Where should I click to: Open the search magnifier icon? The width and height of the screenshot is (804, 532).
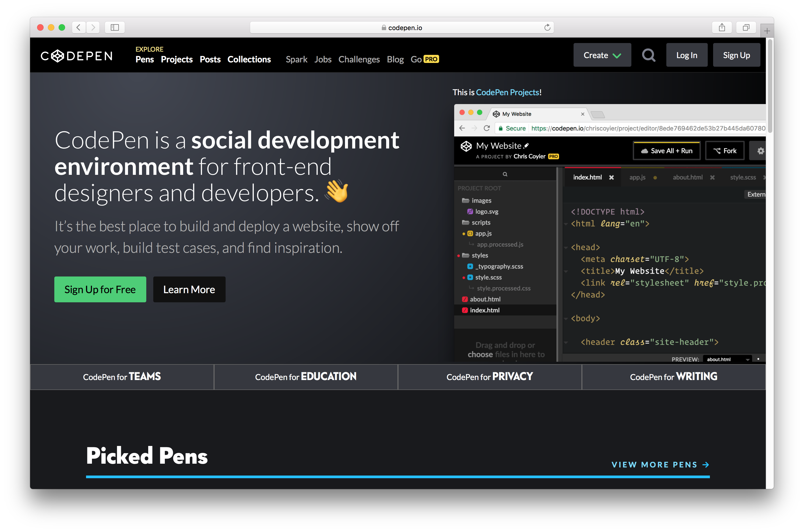point(648,55)
